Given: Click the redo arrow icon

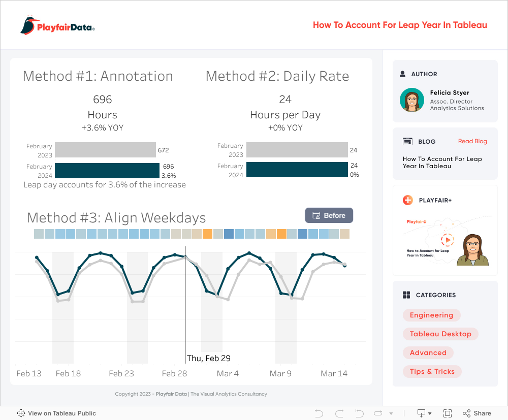Looking at the screenshot, I should click(x=339, y=413).
